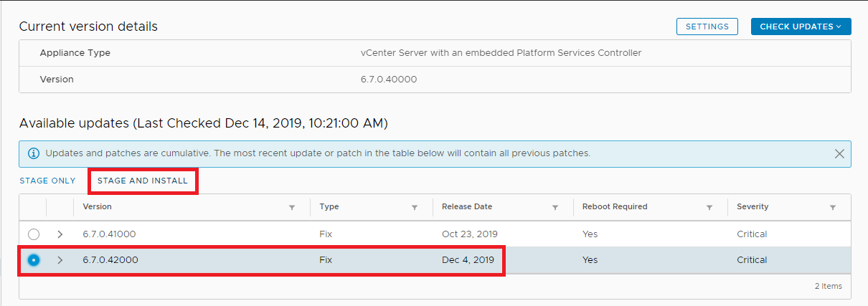Open the Settings button
Screen dimensions: 868x306
click(x=707, y=27)
